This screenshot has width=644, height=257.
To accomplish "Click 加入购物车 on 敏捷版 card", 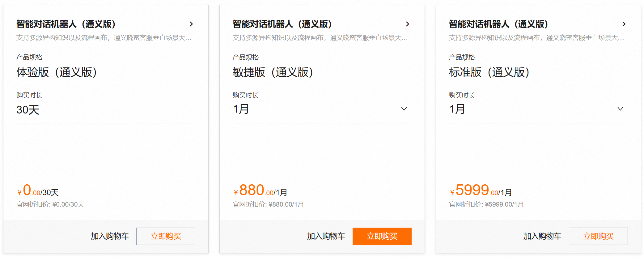I will pos(326,236).
